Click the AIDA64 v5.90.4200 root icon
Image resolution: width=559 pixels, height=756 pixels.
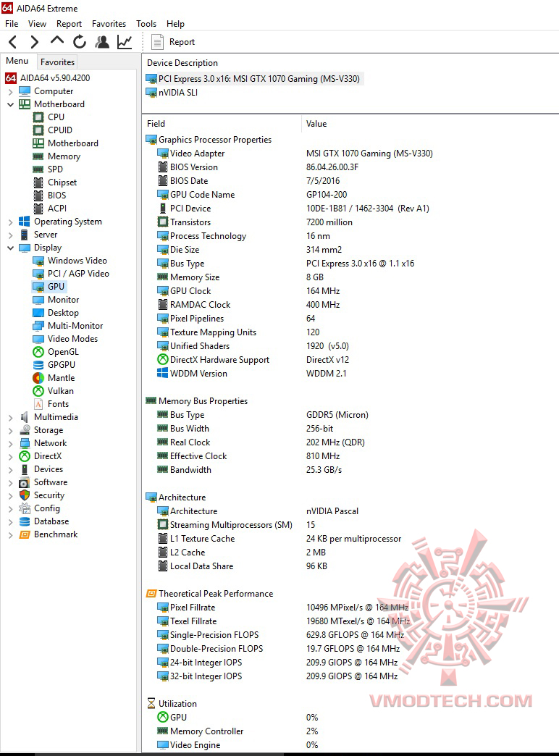11,77
